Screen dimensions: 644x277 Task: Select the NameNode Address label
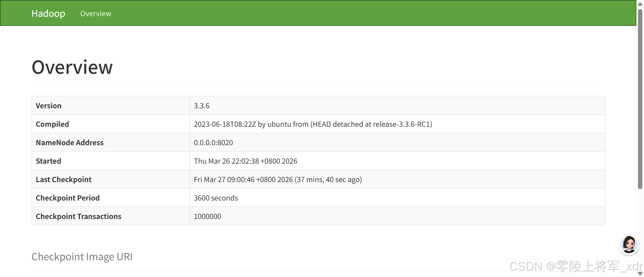pos(70,143)
